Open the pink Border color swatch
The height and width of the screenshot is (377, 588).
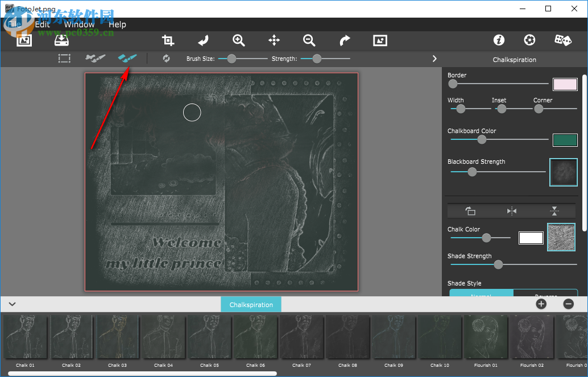(x=565, y=84)
